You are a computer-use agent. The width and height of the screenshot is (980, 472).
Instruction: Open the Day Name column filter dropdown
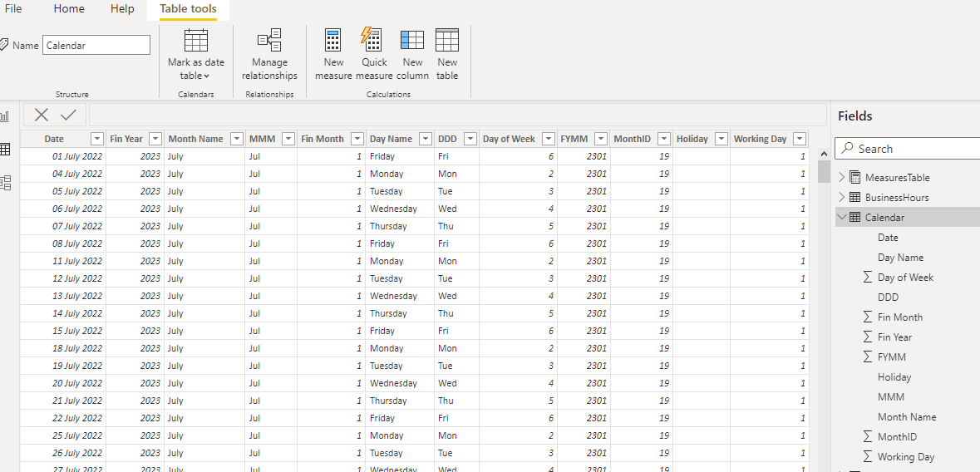(426, 139)
